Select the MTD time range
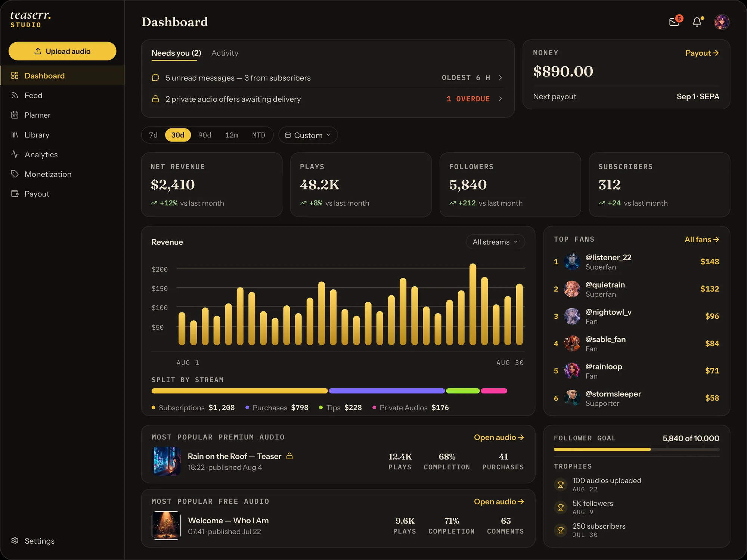747x560 pixels. coord(258,135)
